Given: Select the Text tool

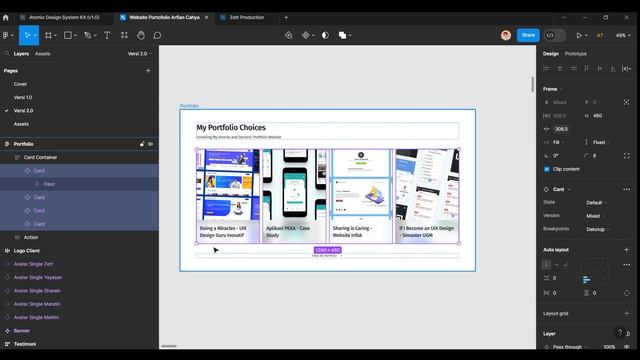Looking at the screenshot, I should [107, 36].
